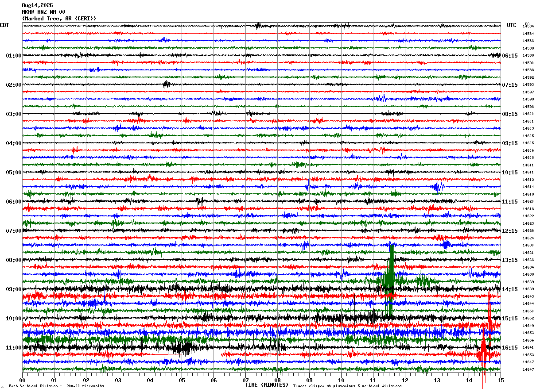536x392 pixels.
Task: Click minute tick label 10 on time axis
Action: click(341, 380)
